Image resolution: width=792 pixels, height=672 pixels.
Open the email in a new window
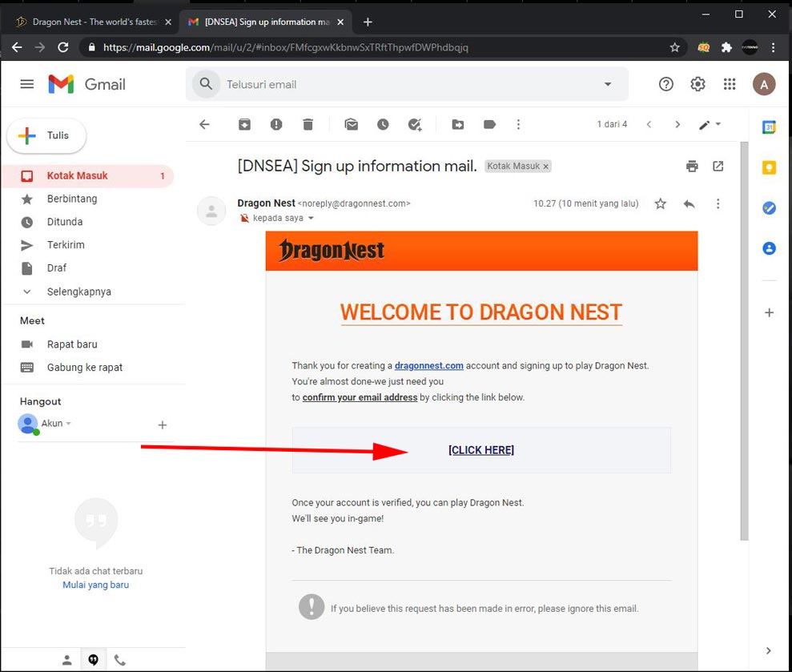click(718, 166)
